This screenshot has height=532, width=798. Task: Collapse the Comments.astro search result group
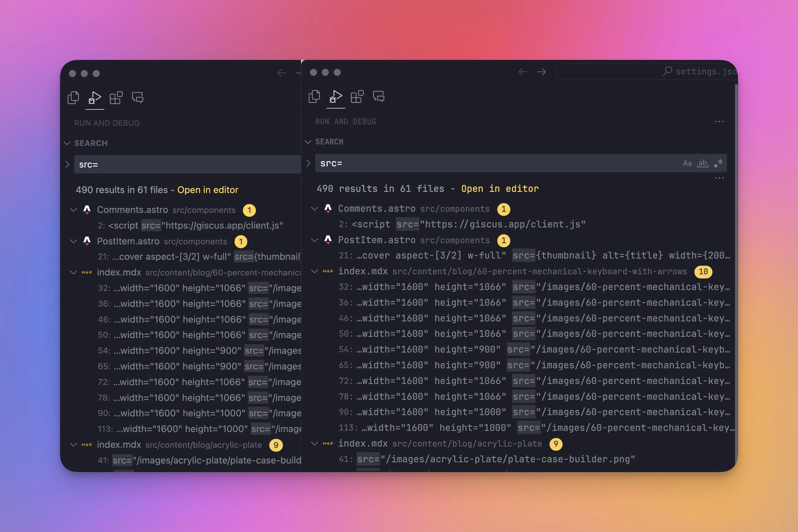314,209
